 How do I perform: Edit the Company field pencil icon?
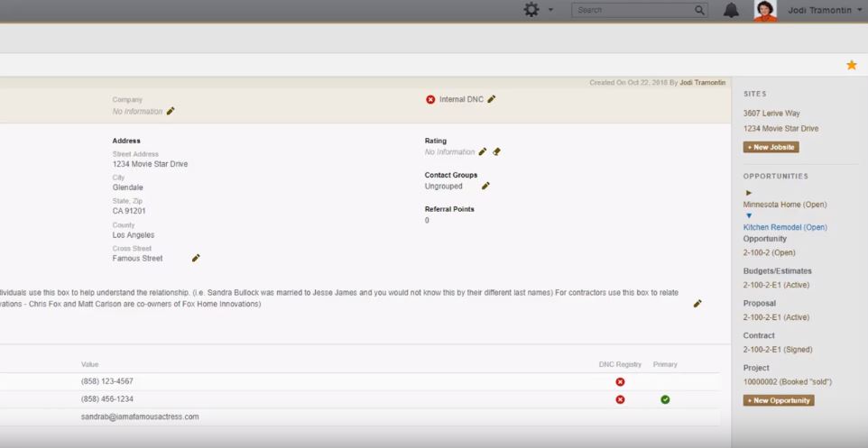[x=171, y=112]
